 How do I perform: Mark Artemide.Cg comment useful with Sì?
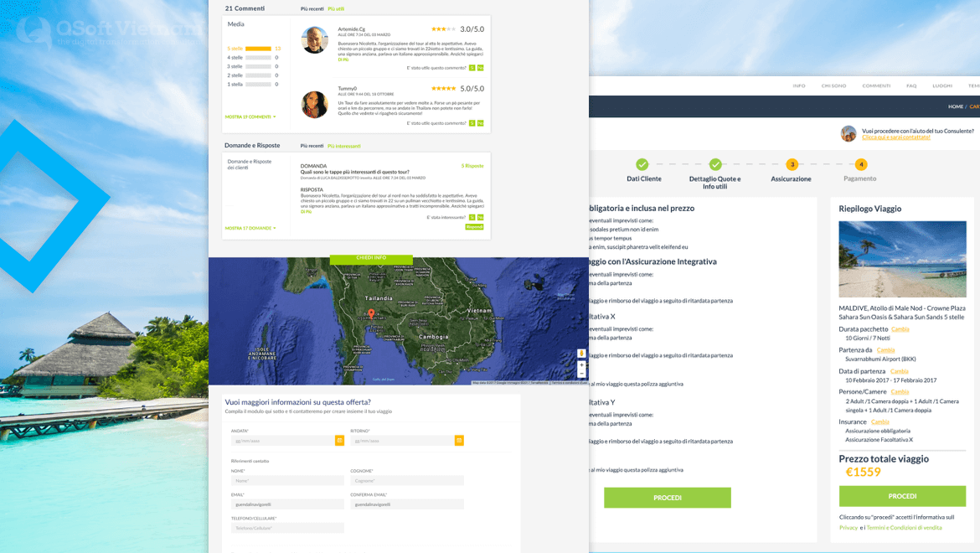pyautogui.click(x=472, y=68)
